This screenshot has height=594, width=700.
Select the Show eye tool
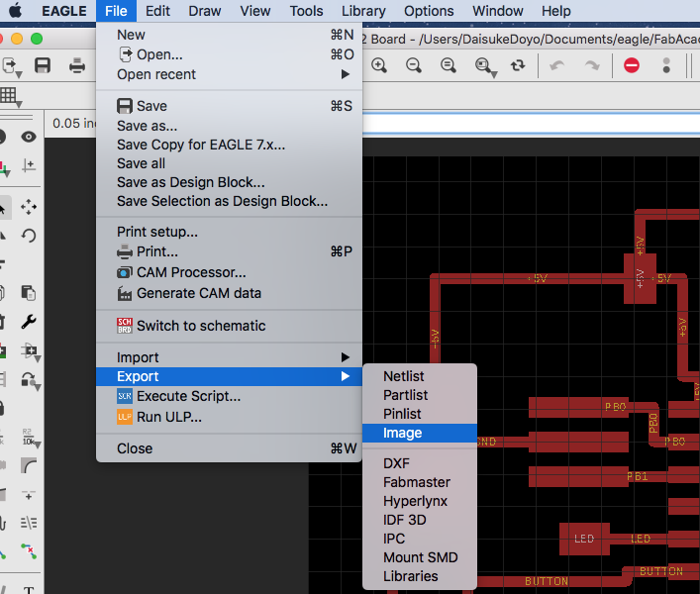click(29, 137)
